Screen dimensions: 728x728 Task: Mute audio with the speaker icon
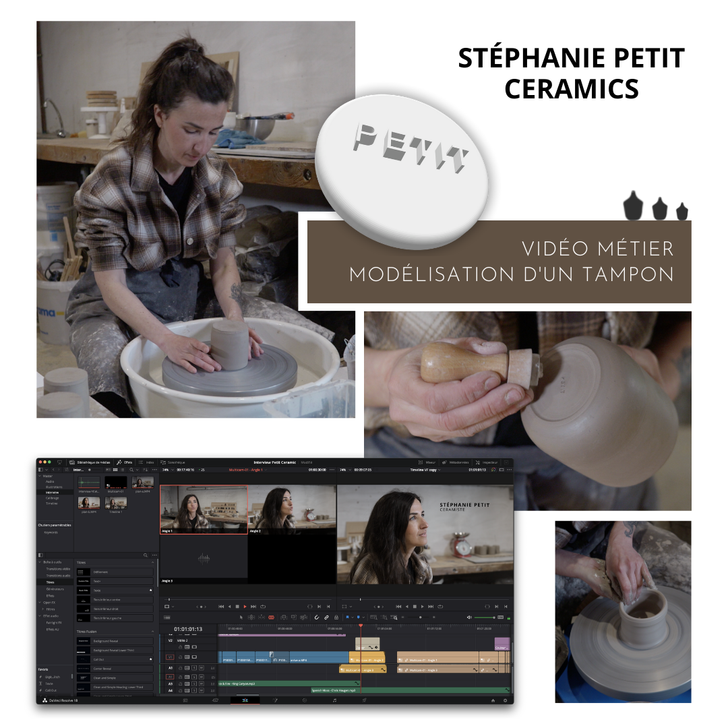(x=469, y=617)
